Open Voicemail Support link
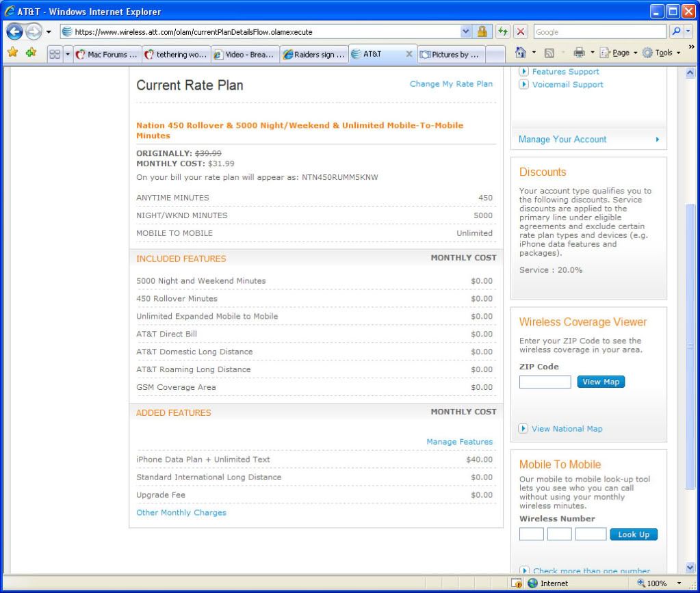Image resolution: width=700 pixels, height=593 pixels. pos(567,84)
